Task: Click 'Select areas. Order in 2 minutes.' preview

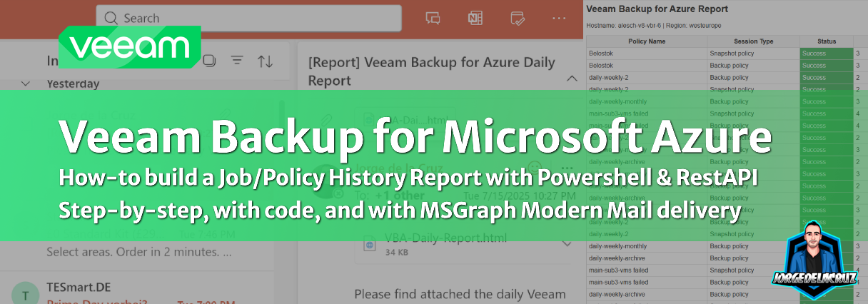Action: 139,252
